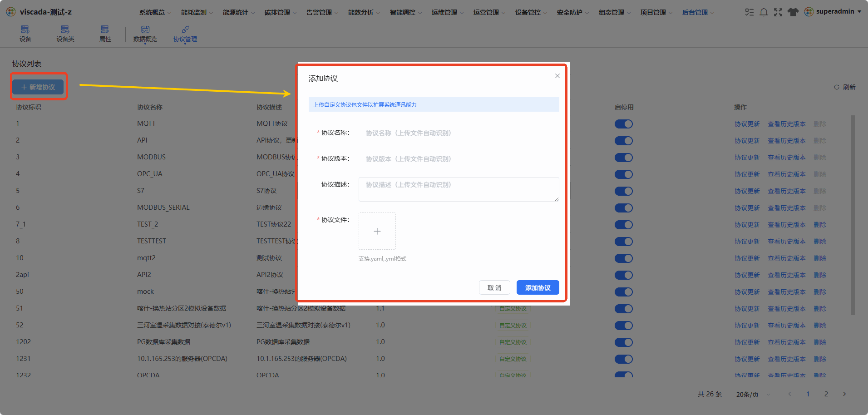Viewport: 868px width, 415px height.
Task: Toggle the MQTT protocol enable switch
Action: (x=624, y=124)
